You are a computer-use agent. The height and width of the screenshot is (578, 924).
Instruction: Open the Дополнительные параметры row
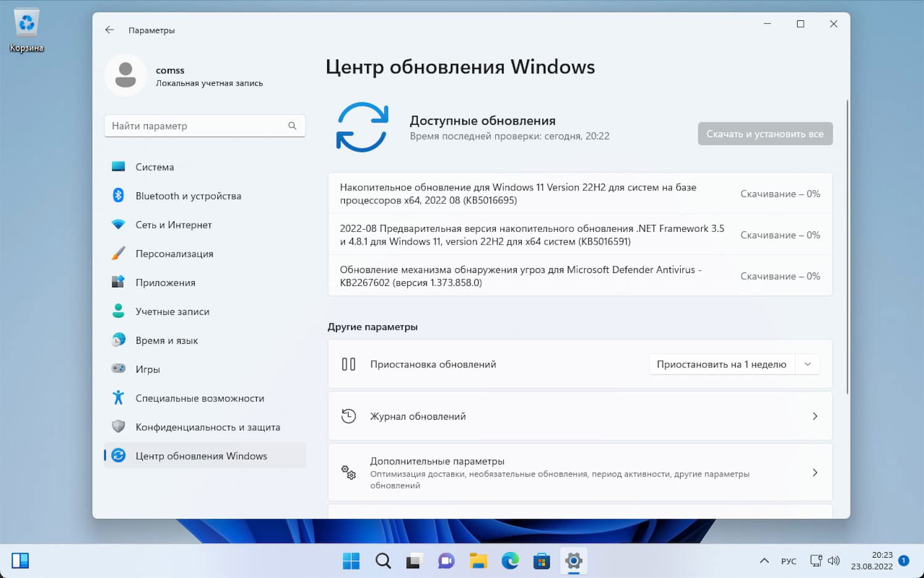580,473
